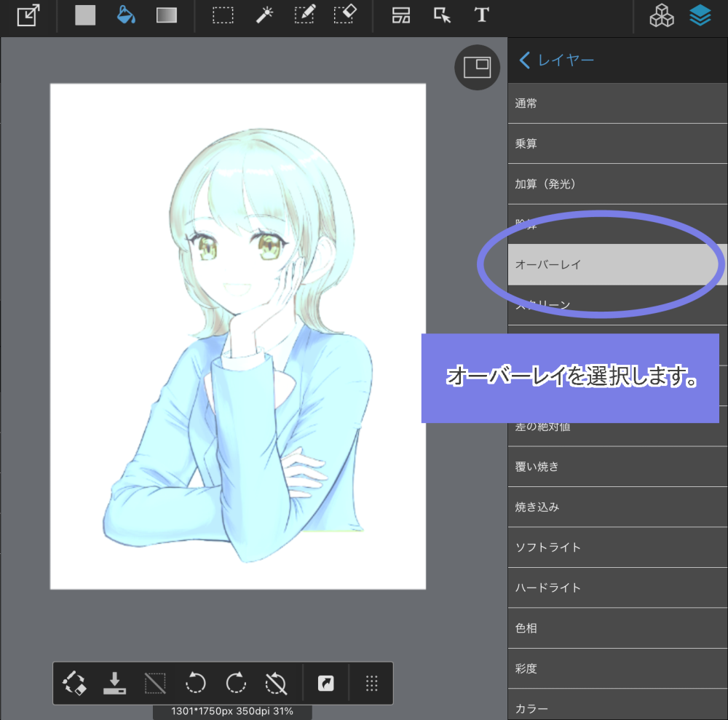This screenshot has width=728, height=720.
Task: Choose 通常 blend mode
Action: pos(617,103)
